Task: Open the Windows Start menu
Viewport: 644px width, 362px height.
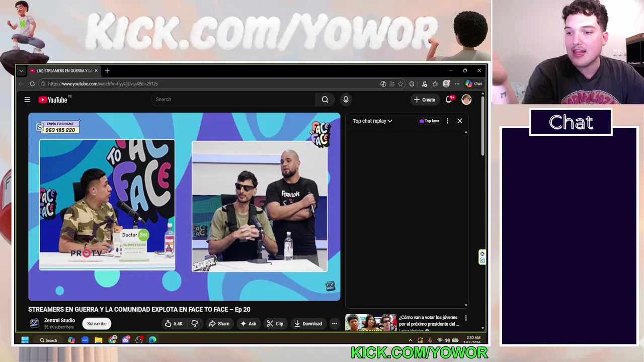Action: click(x=25, y=340)
